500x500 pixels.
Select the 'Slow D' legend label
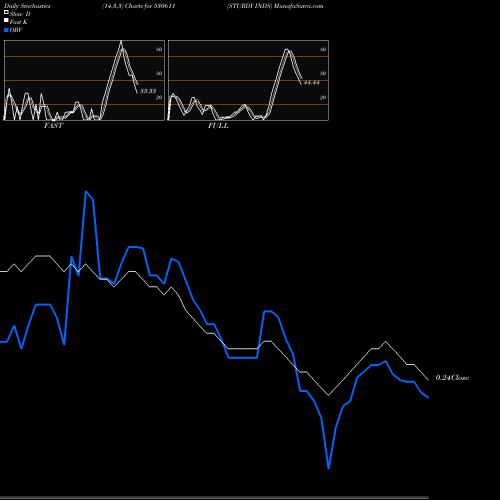20,14
